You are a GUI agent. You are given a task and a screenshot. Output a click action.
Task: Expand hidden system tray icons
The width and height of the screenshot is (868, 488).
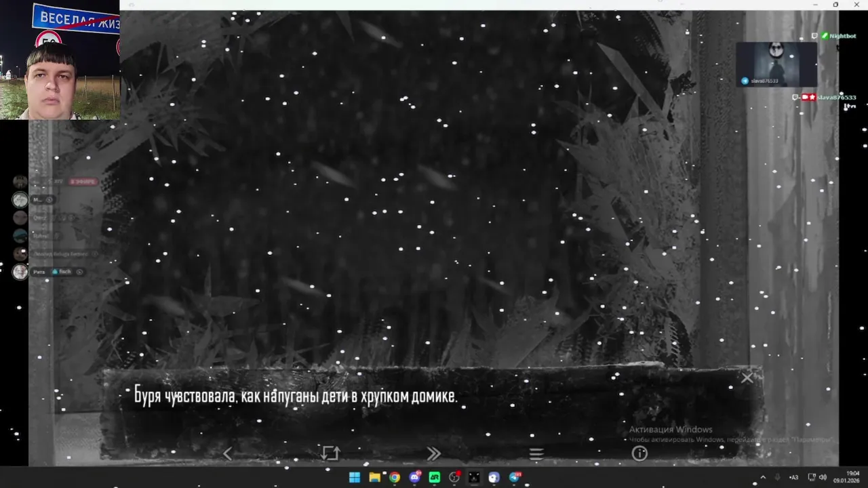pyautogui.click(x=763, y=477)
